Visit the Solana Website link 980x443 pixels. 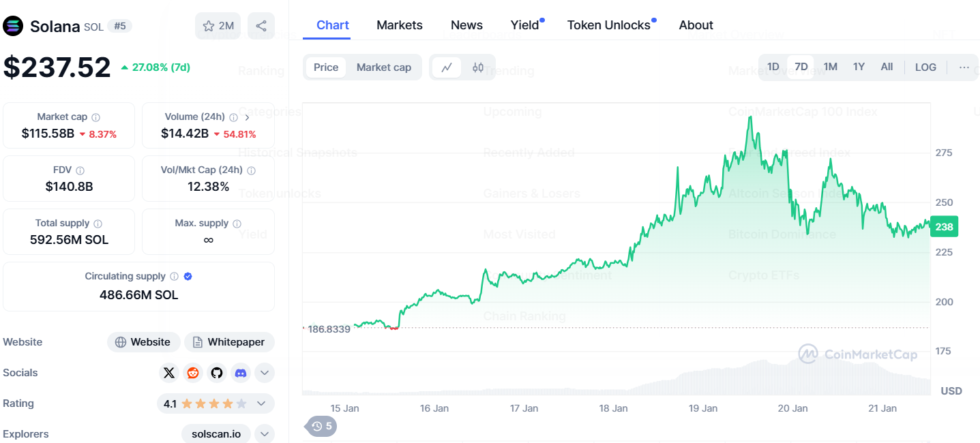[x=143, y=342]
